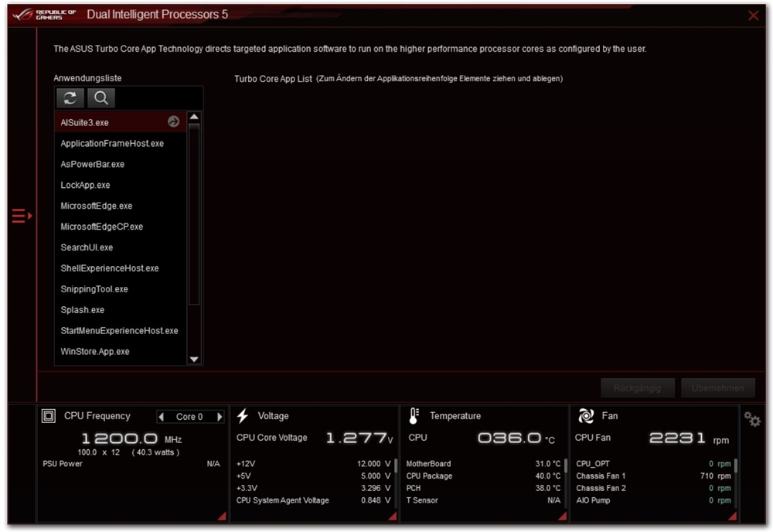Expand the Fan panel corner triangle
This screenshot has height=532, width=773.
click(x=731, y=516)
